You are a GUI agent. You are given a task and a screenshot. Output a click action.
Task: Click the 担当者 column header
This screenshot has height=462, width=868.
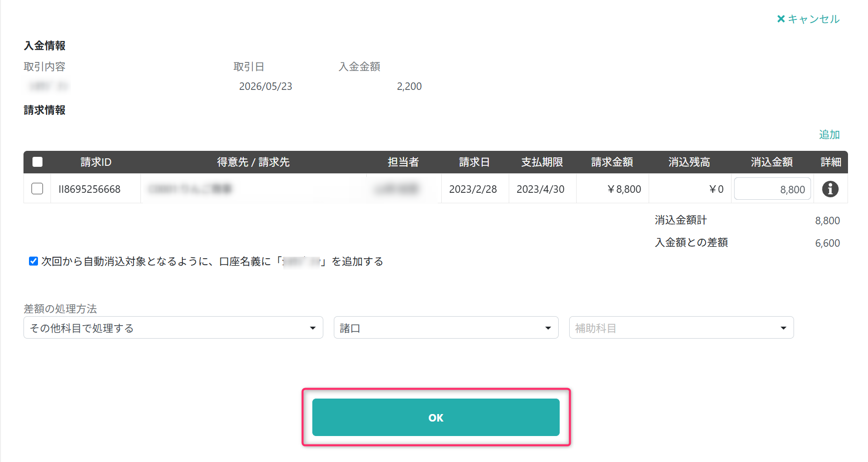[403, 162]
